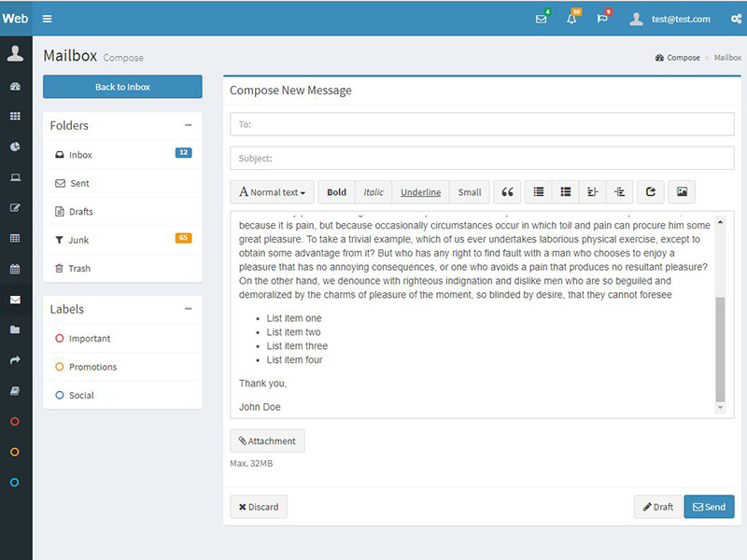Screen dimensions: 747x560
Task: Open the calendar icon in left sidebar
Action: click(x=15, y=269)
